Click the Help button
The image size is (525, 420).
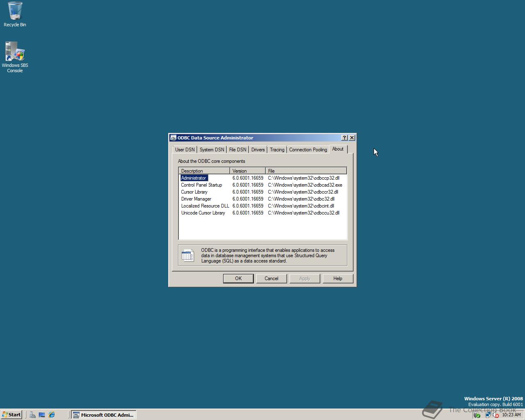click(338, 278)
